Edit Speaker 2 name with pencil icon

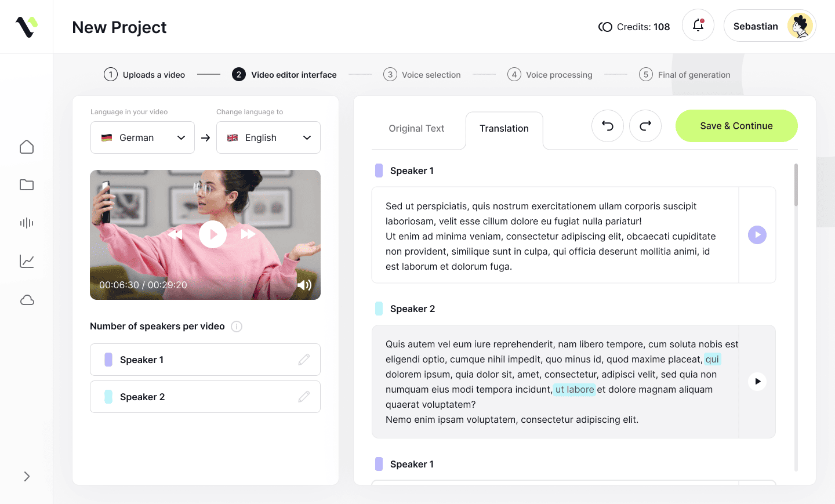pos(304,397)
